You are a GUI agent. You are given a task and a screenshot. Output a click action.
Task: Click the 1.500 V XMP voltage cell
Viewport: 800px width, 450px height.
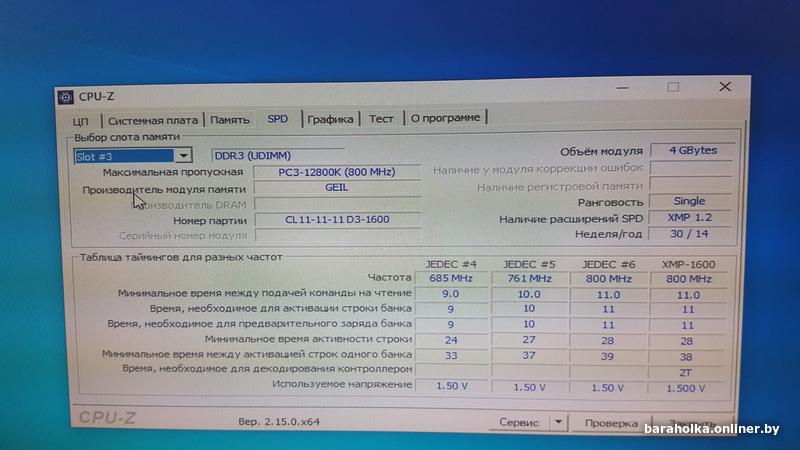[x=685, y=388]
